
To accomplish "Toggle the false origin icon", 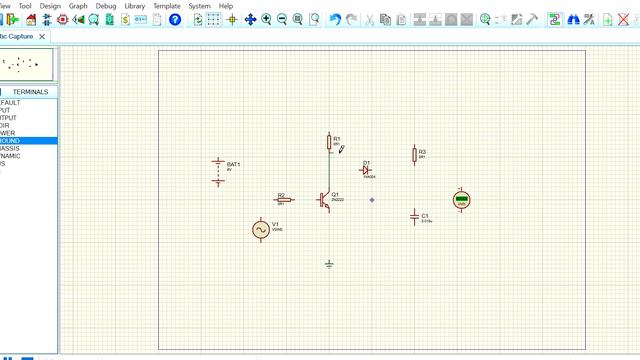I will [x=232, y=19].
